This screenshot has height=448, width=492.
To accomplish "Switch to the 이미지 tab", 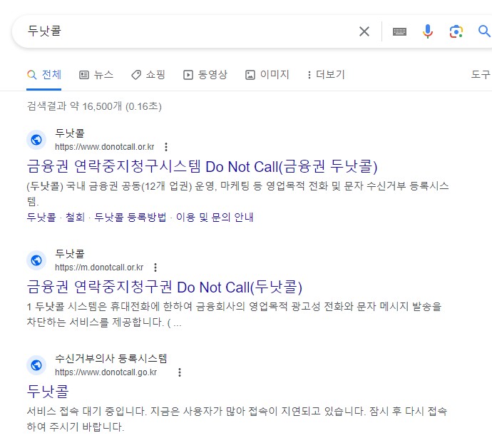I will [267, 74].
